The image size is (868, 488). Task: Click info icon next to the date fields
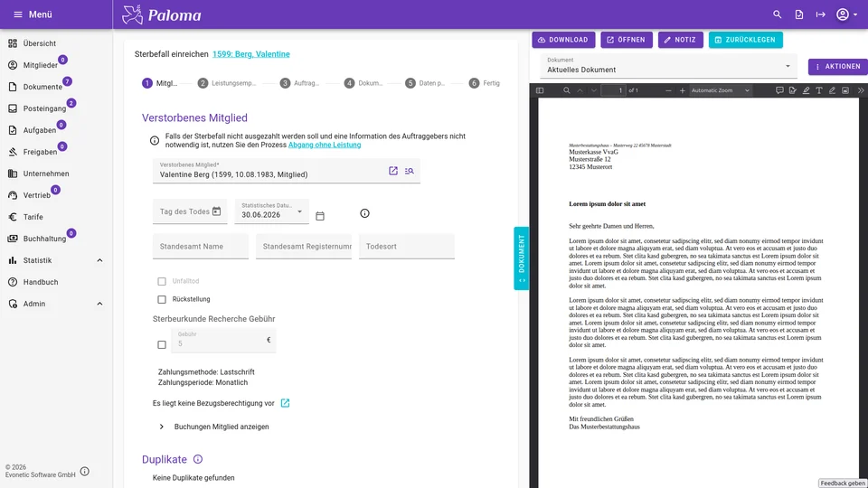coord(364,213)
